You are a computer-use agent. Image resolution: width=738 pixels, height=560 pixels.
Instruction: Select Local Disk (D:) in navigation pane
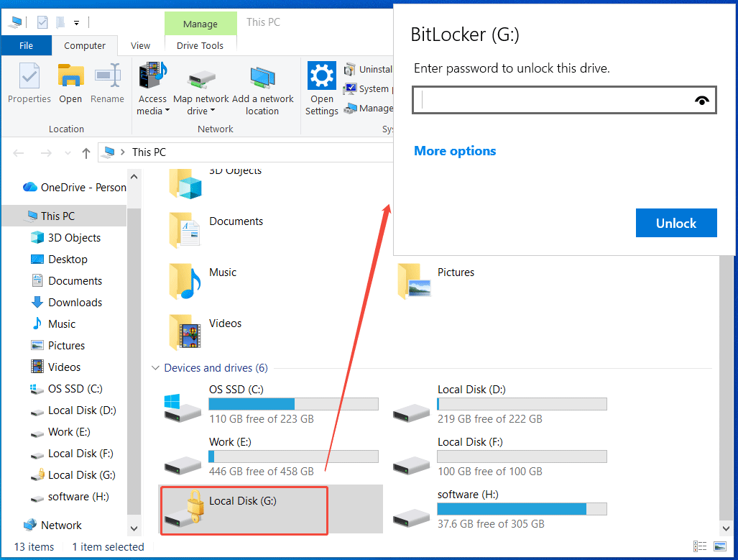[73, 410]
